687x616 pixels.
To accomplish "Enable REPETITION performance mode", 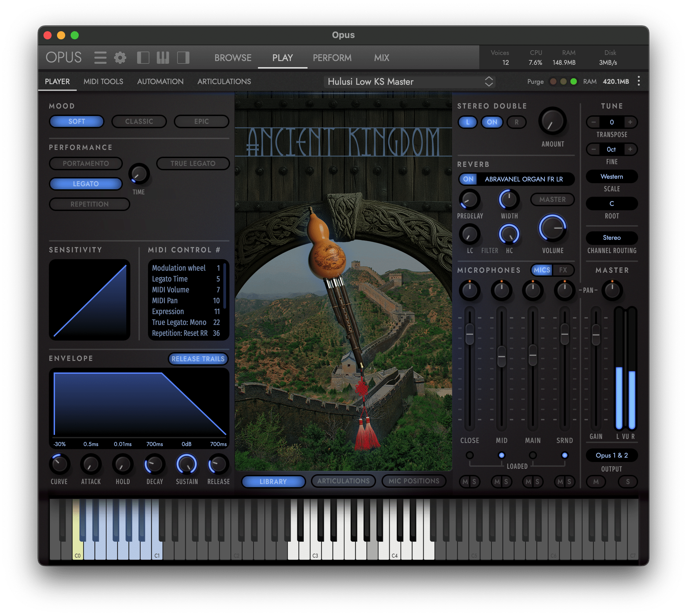I will pos(90,204).
